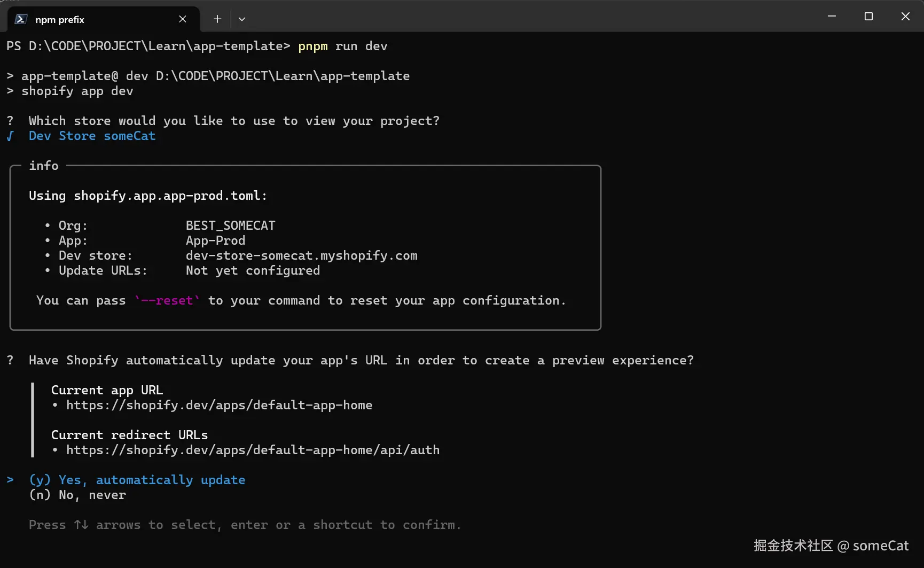Maximize the terminal window
Screen dimensions: 924x568
point(868,17)
